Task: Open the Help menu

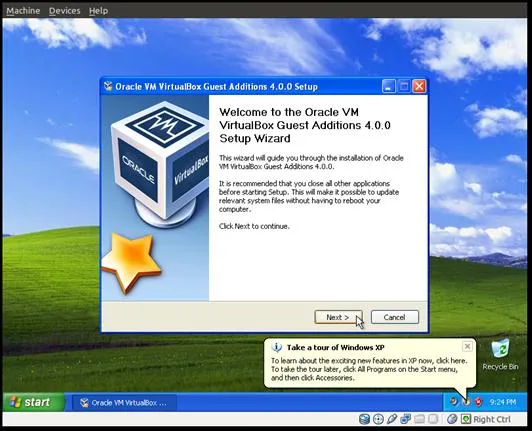Action: click(x=98, y=11)
